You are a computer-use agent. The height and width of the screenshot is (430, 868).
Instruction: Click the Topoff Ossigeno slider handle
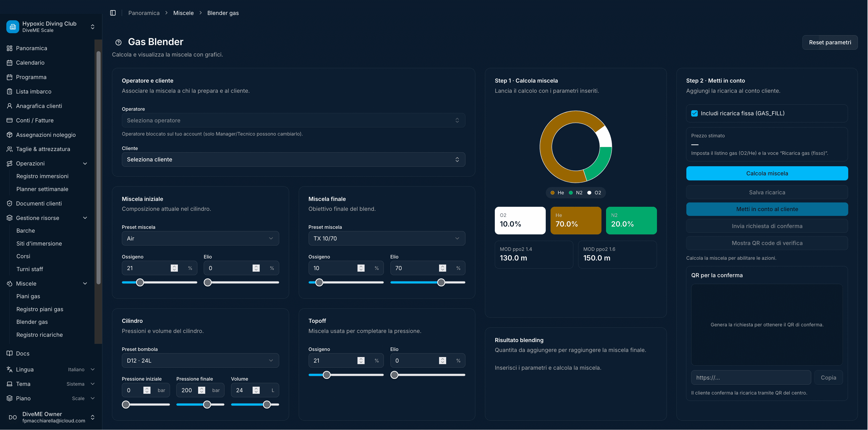tap(327, 375)
